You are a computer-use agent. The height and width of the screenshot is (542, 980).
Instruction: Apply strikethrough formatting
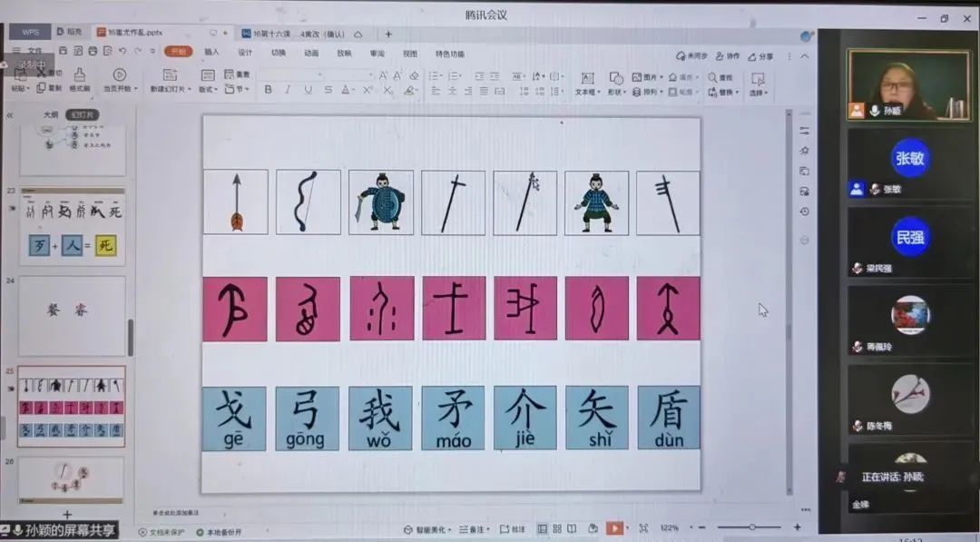(x=328, y=91)
